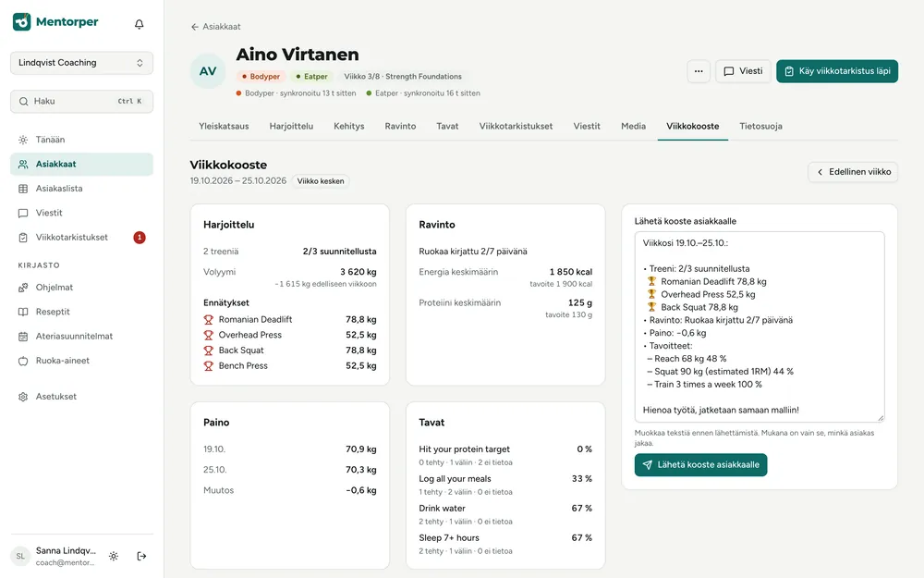
Task: Switch to the Ravinto tab
Action: point(400,126)
